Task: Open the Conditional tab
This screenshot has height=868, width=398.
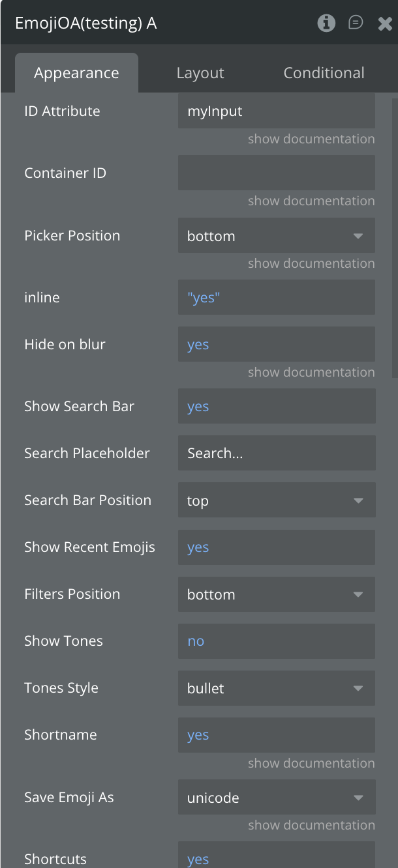Action: click(x=324, y=73)
